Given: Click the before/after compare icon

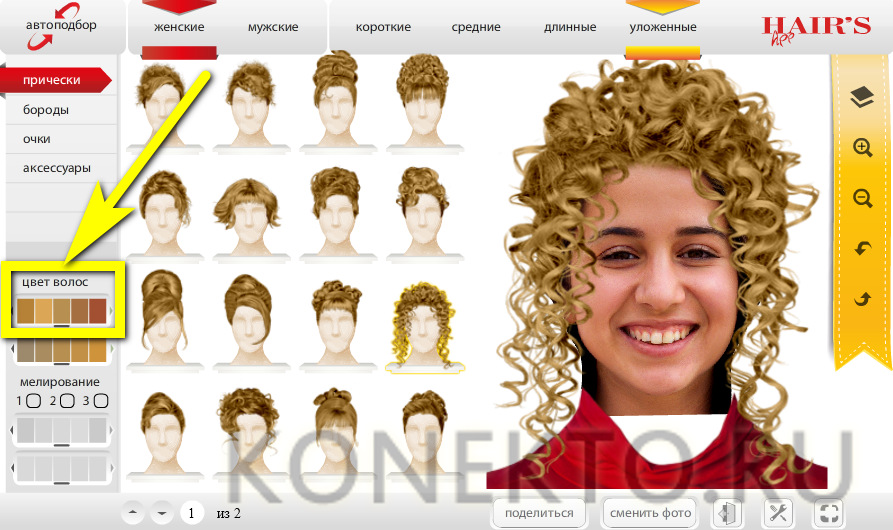Looking at the screenshot, I should [x=727, y=513].
